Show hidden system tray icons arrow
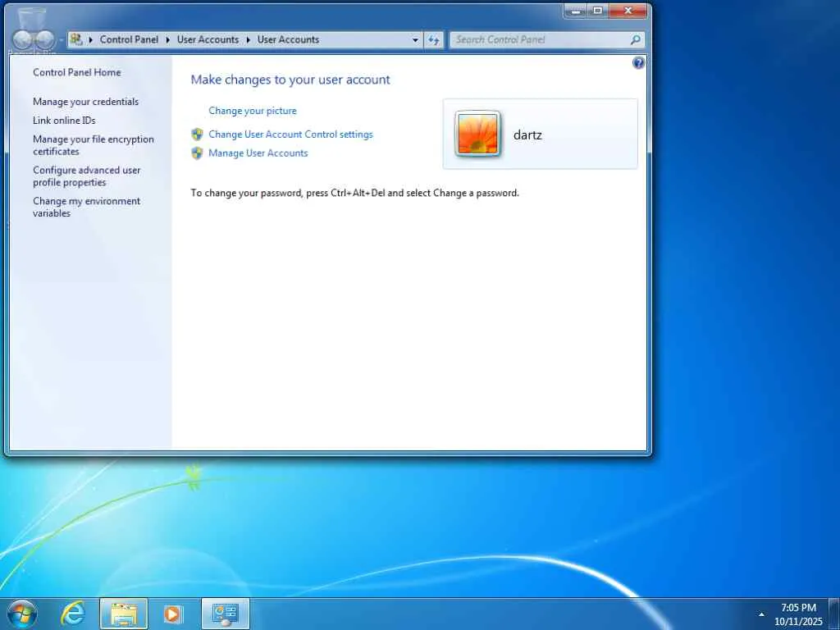 click(761, 614)
